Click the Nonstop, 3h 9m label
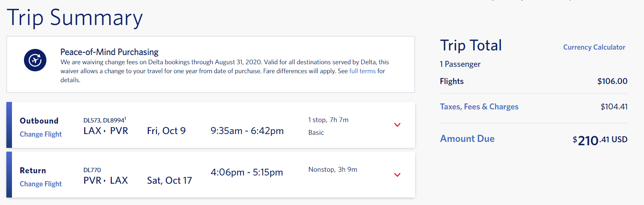The height and width of the screenshot is (205, 644). pos(332,170)
